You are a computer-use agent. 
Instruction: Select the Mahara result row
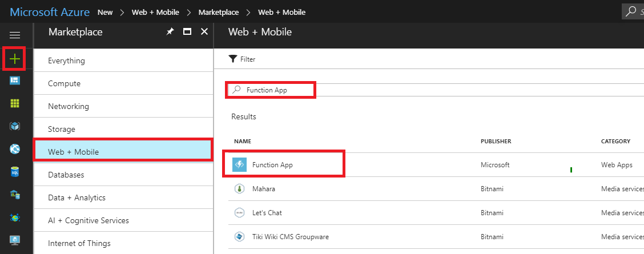pos(263,188)
